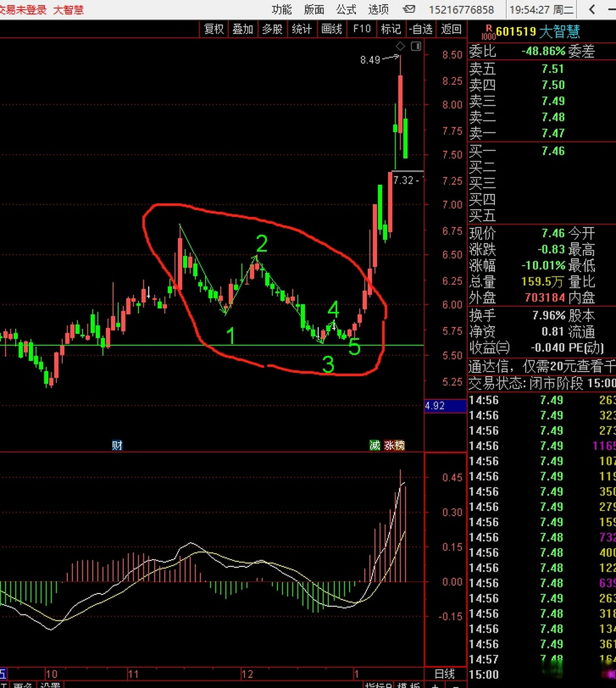Click the blue 财 marker on chart
Image resolution: width=616 pixels, height=688 pixels.
[x=117, y=445]
